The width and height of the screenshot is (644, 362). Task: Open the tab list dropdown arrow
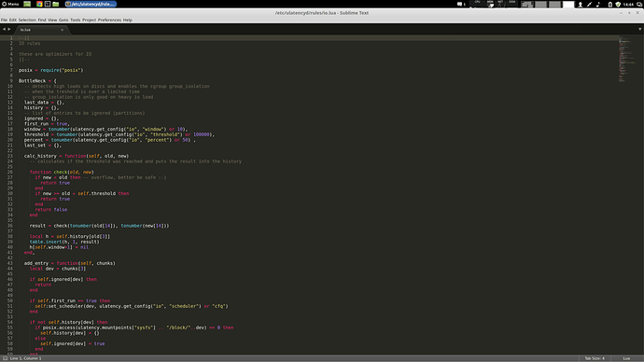(639, 29)
